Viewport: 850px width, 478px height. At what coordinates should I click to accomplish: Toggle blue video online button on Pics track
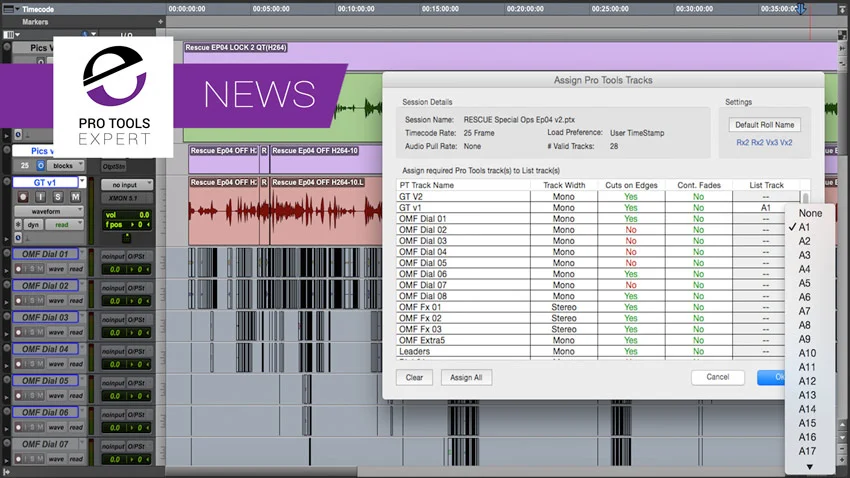[x=40, y=165]
